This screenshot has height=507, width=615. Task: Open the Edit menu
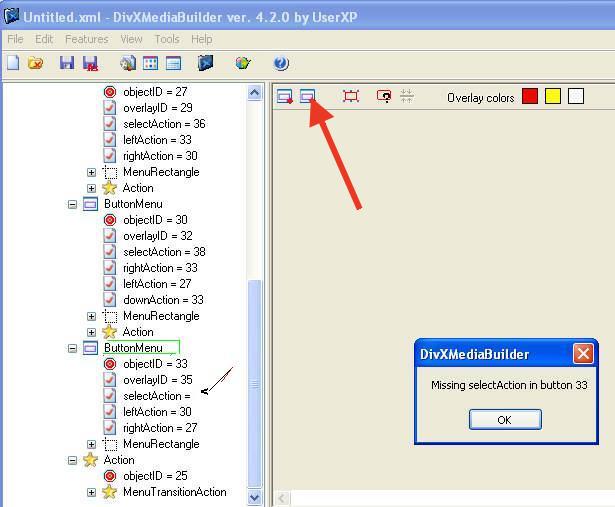pos(44,39)
